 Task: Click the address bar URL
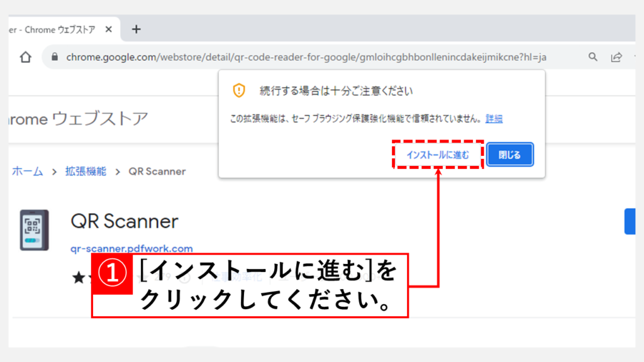point(306,57)
